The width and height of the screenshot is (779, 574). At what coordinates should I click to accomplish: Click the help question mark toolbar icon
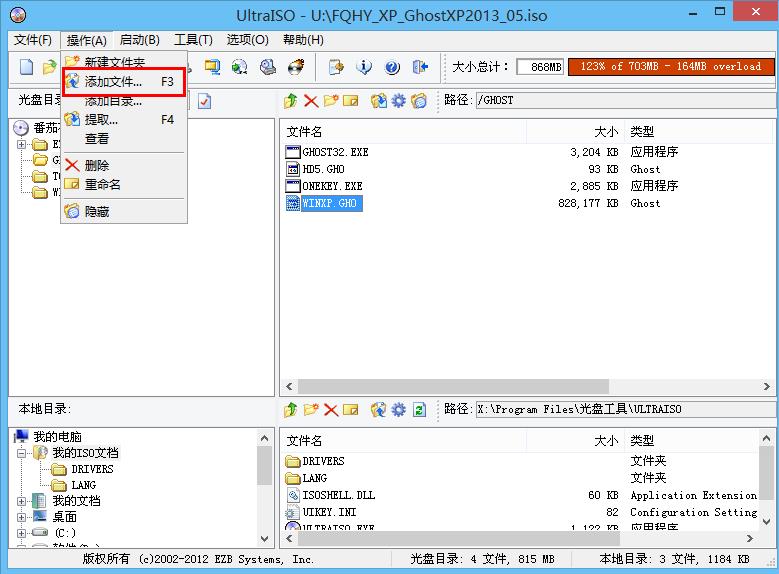(392, 67)
